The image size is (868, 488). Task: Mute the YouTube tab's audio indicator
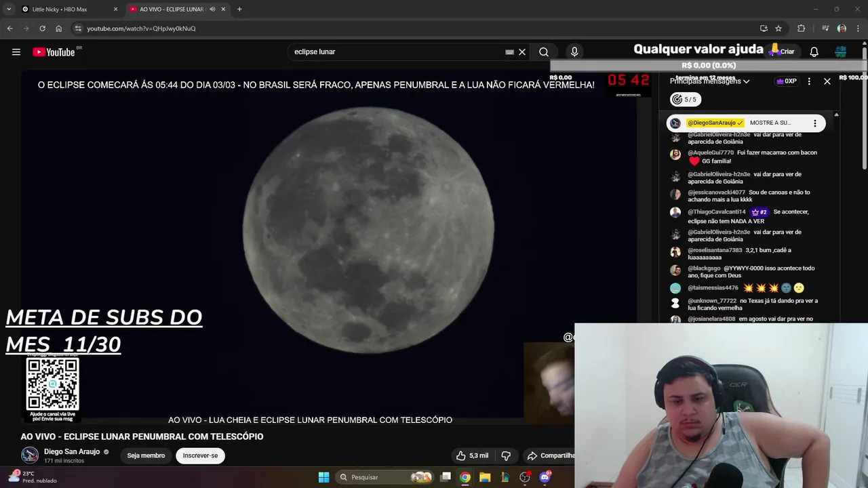[x=212, y=9]
